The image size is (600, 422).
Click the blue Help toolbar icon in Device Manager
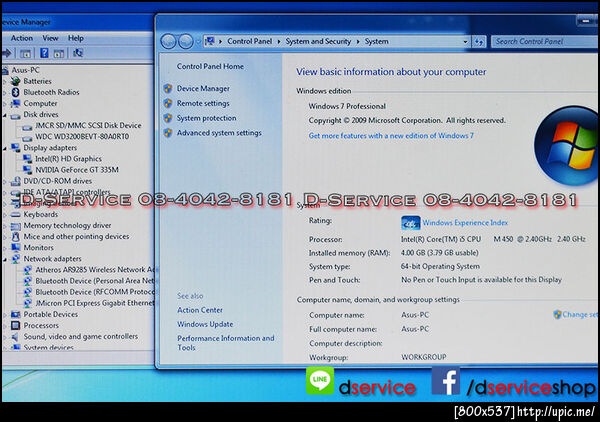pos(44,53)
